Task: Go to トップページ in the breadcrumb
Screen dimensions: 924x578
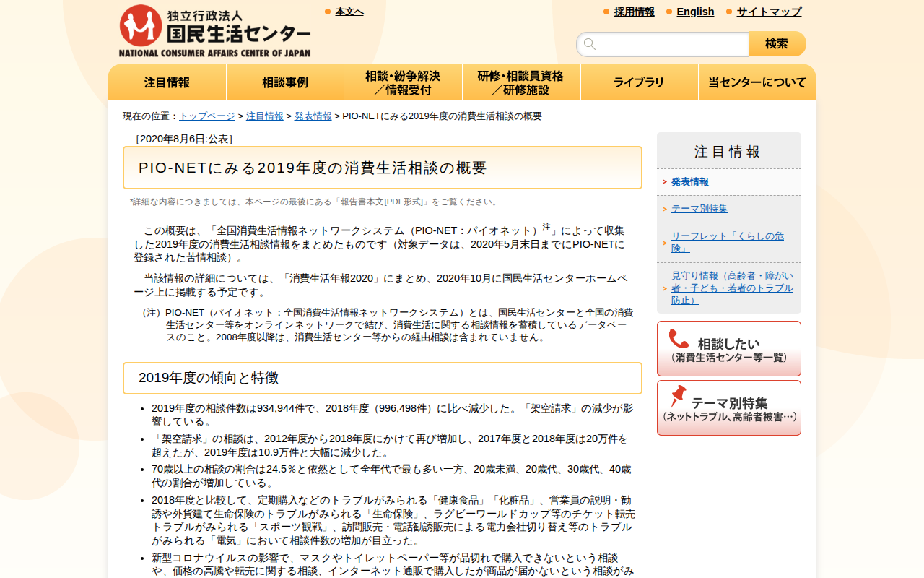Action: coord(207,116)
